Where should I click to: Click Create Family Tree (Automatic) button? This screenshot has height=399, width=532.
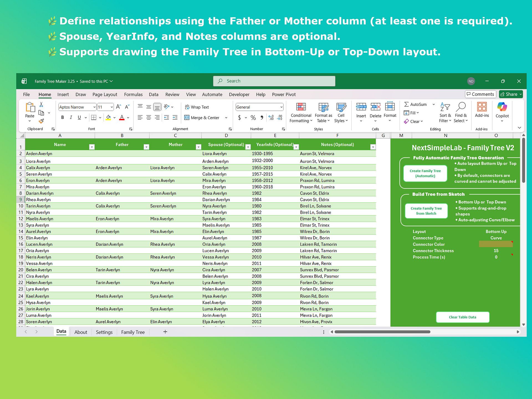coord(425,173)
